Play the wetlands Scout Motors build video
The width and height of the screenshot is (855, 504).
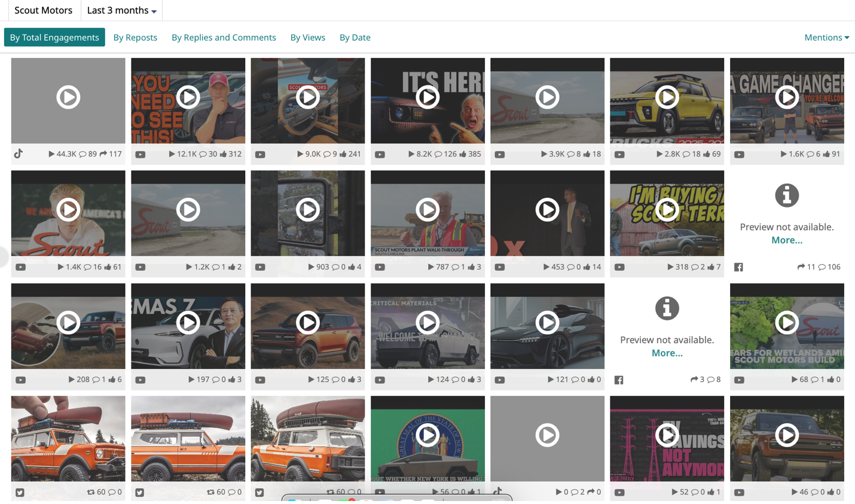click(787, 323)
